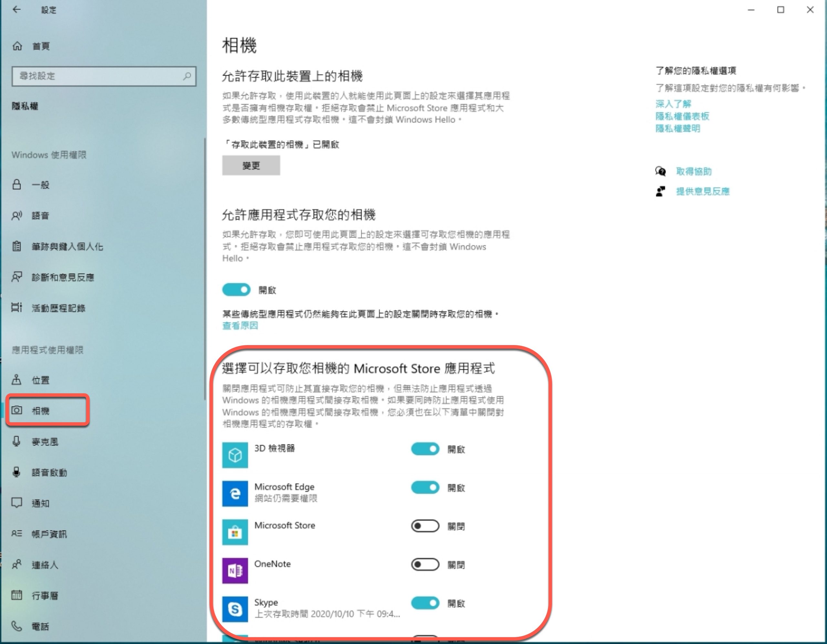Image resolution: width=827 pixels, height=644 pixels.
Task: Click the 3D 檢視器 app icon
Action: pos(235,455)
